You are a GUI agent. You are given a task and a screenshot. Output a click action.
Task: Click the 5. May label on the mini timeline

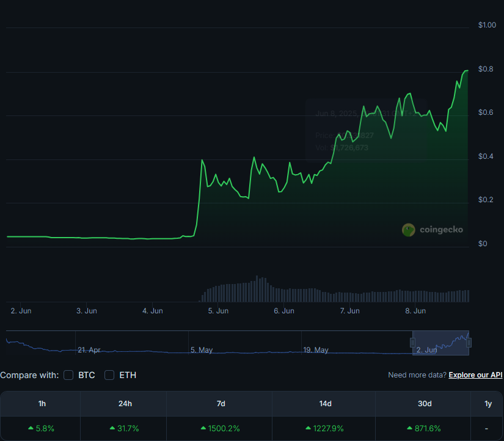coord(201,350)
